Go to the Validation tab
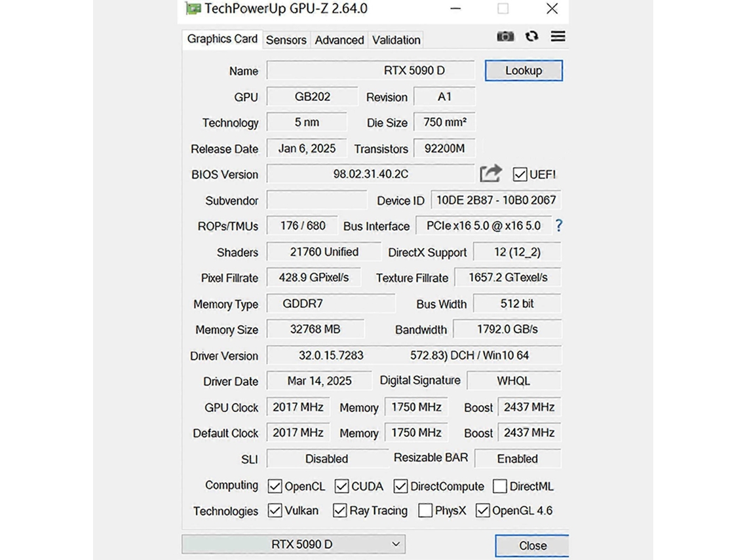This screenshot has width=747, height=560. point(396,40)
